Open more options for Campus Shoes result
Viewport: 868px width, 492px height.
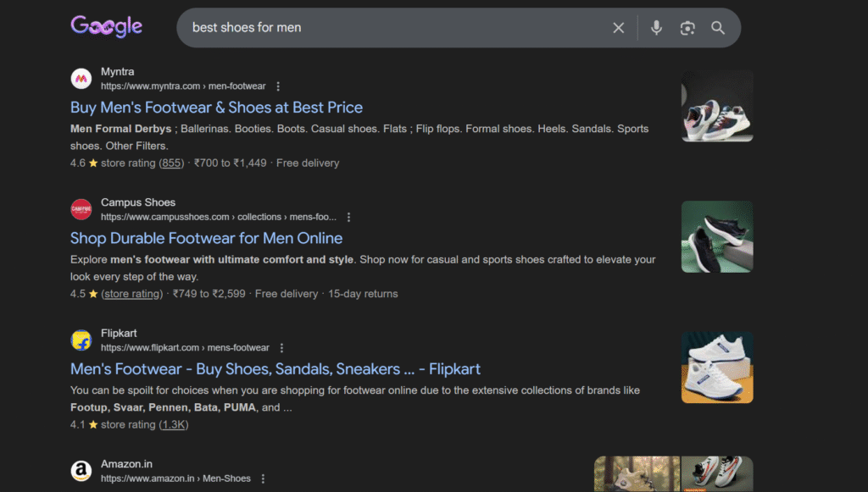pyautogui.click(x=348, y=218)
